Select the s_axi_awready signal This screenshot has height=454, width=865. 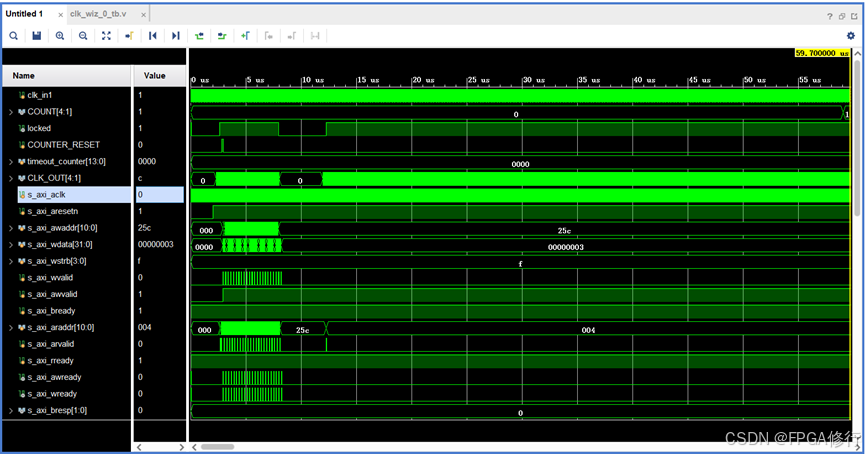pyautogui.click(x=54, y=377)
